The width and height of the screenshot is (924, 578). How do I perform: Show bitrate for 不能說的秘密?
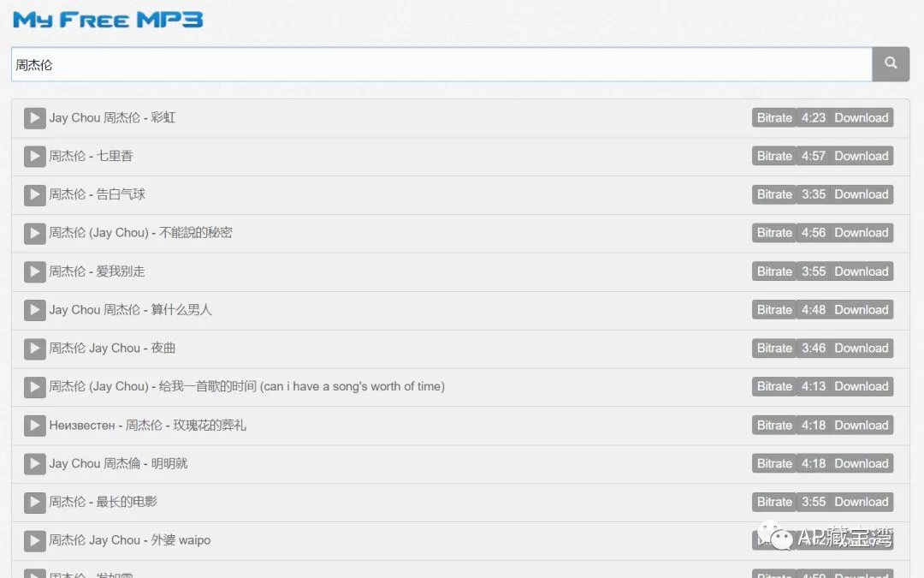point(774,232)
